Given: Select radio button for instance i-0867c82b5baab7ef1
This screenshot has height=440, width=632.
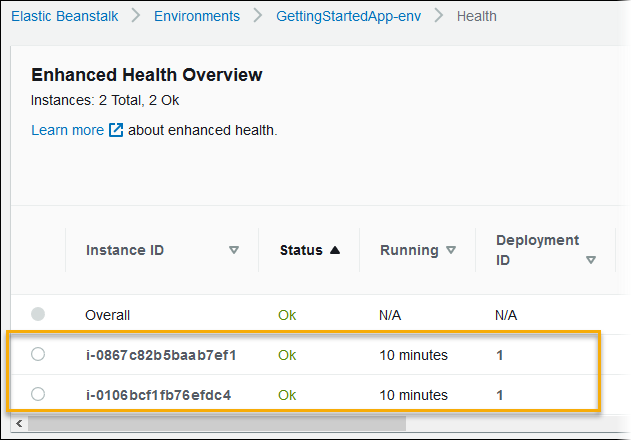Looking at the screenshot, I should 38,354.
